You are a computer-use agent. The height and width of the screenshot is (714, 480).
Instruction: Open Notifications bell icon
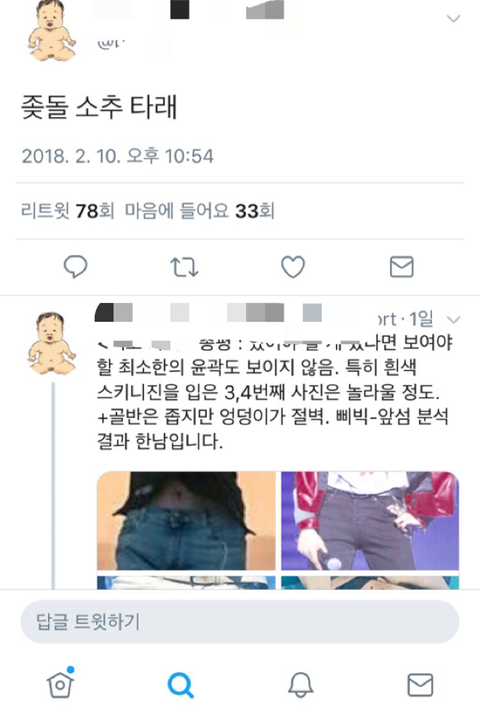[x=301, y=684]
